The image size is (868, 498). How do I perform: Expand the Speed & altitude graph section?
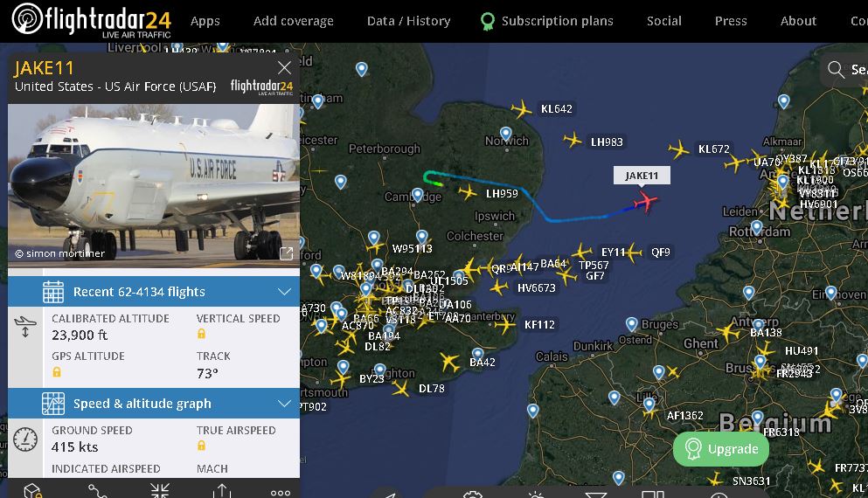(154, 404)
